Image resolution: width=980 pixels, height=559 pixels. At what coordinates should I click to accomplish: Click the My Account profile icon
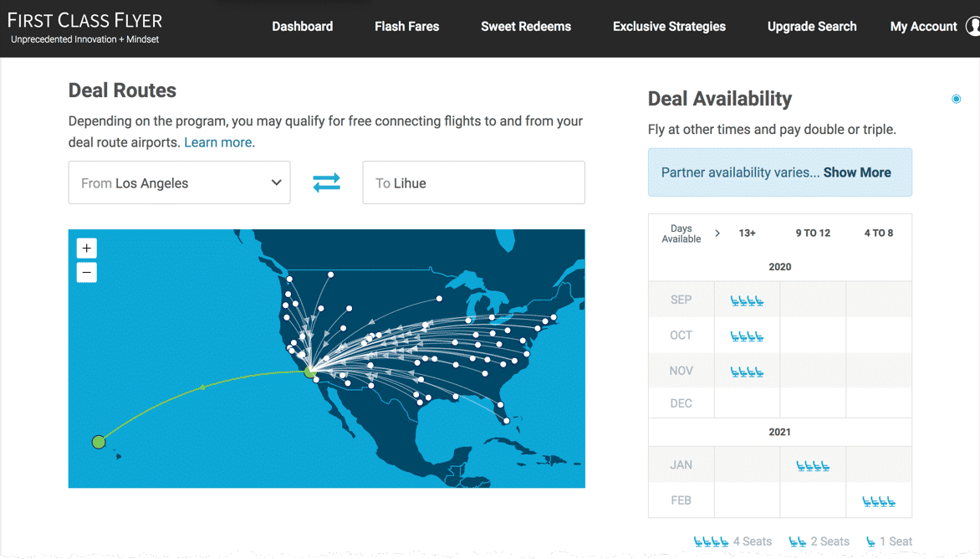pos(973,27)
